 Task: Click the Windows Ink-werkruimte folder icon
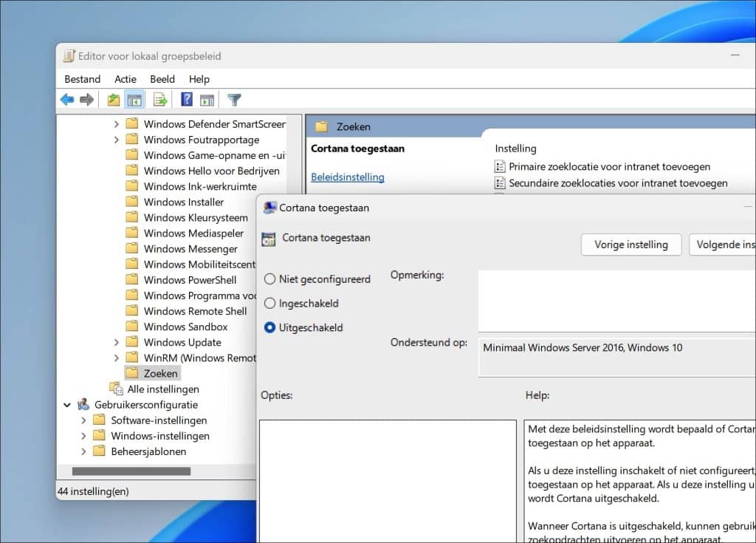[x=131, y=186]
